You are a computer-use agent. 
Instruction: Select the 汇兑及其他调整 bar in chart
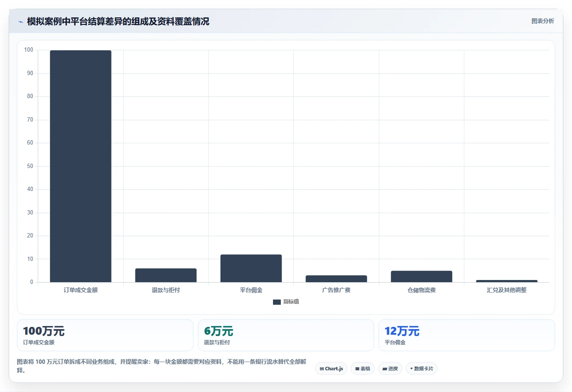click(x=507, y=281)
